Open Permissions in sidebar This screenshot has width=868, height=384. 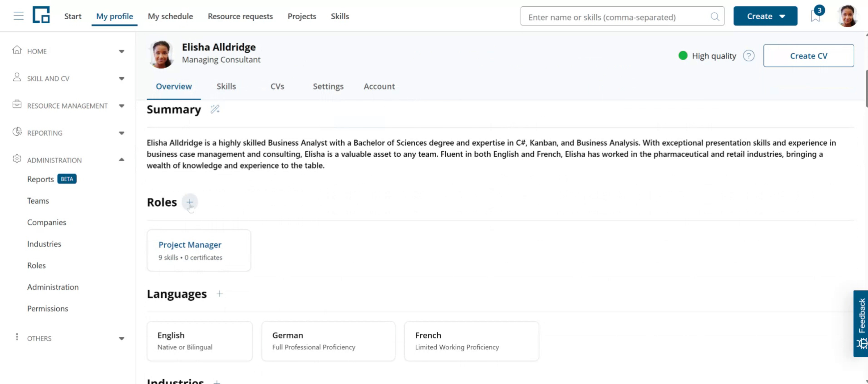(48, 308)
